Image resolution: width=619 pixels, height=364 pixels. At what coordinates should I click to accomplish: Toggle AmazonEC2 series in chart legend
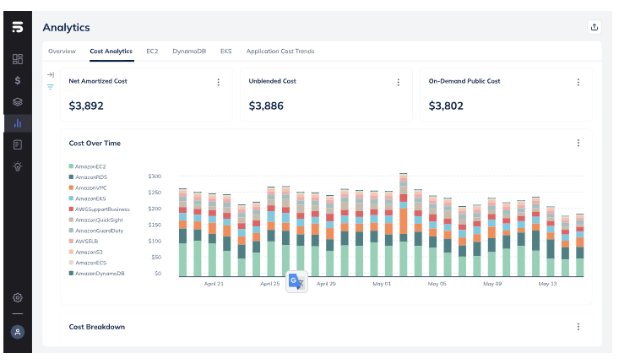tap(90, 166)
